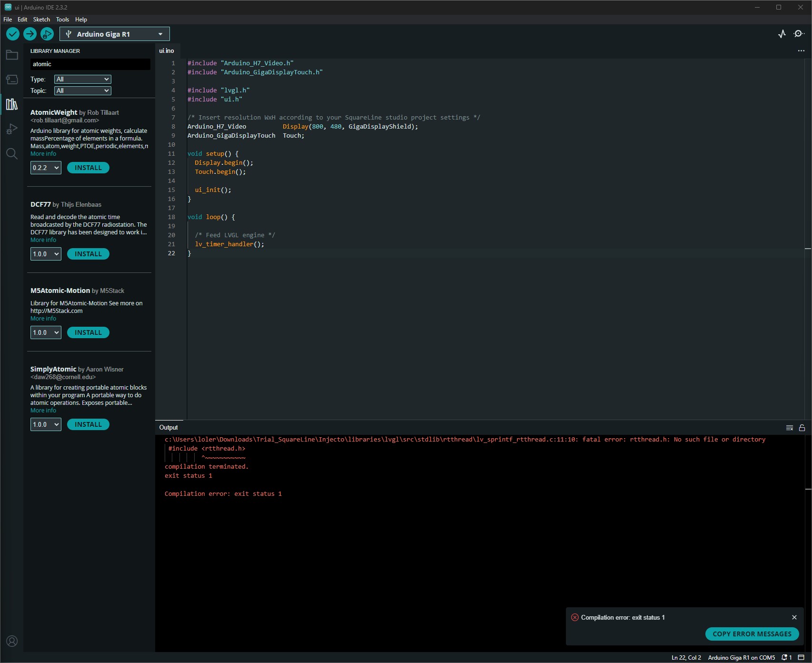Install the M5Atomic-Motion library
812x663 pixels.
point(88,332)
